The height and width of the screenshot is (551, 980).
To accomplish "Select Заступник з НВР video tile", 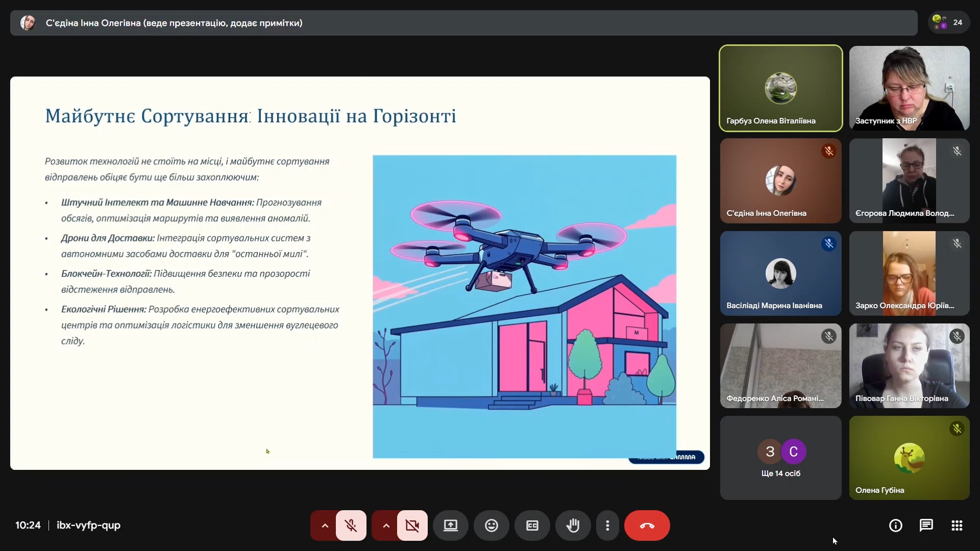I will point(909,88).
